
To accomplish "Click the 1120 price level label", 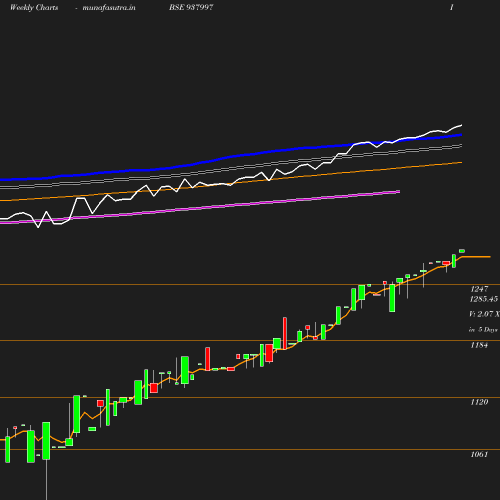I will point(479,402).
